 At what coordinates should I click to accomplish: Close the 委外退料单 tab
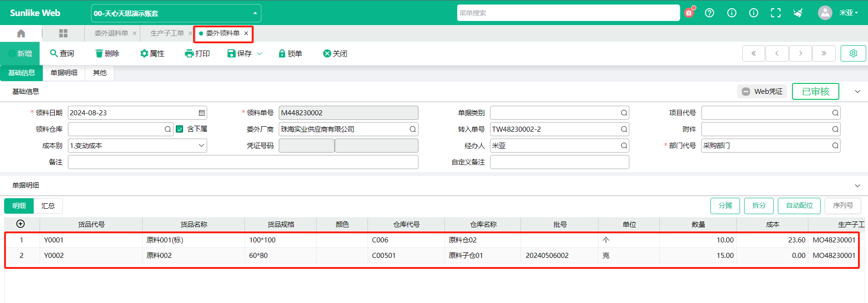(134, 33)
